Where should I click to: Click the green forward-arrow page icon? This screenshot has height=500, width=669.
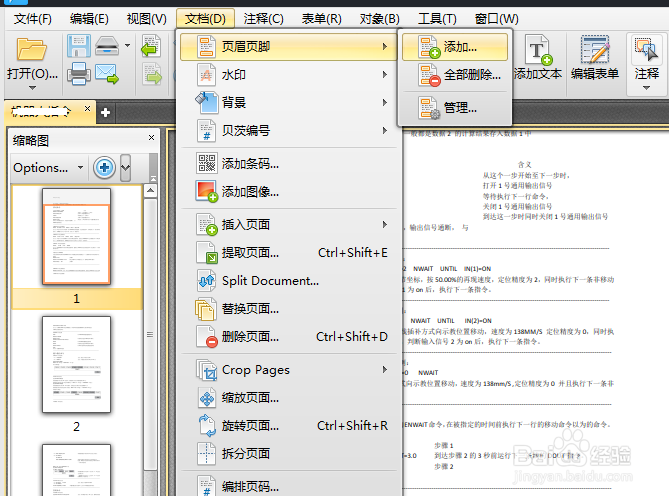tap(151, 74)
